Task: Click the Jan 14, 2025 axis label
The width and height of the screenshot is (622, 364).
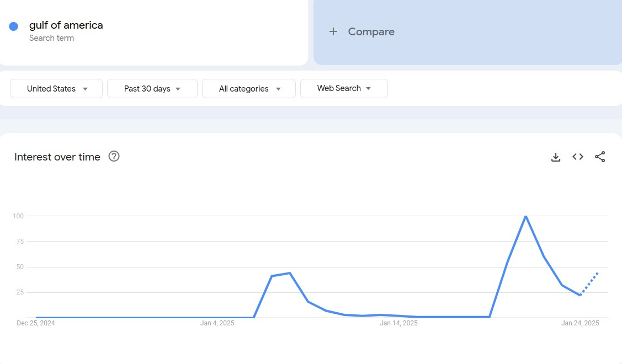Action: 398,323
